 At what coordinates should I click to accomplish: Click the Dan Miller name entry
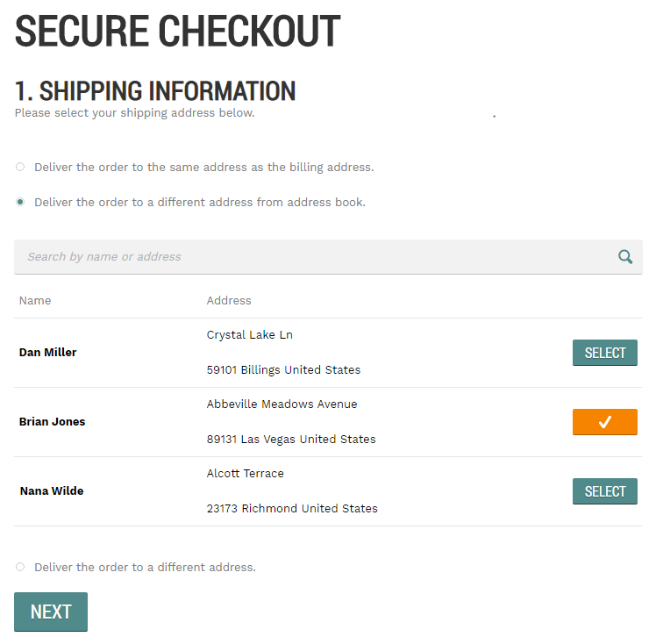47,353
